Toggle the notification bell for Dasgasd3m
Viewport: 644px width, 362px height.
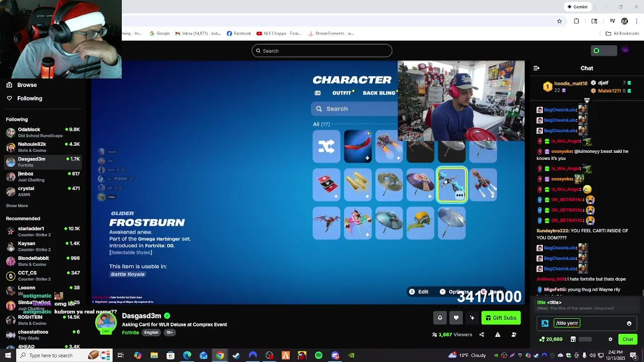click(x=440, y=318)
